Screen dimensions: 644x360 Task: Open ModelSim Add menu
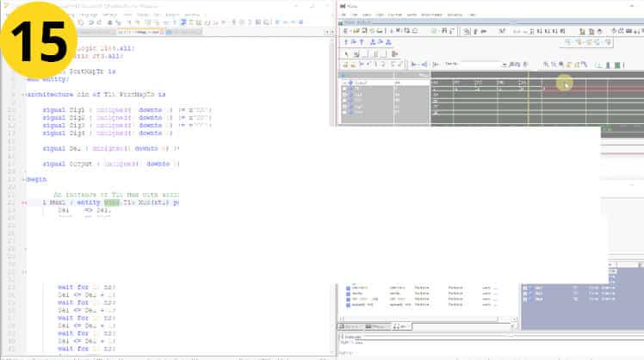coord(379,15)
